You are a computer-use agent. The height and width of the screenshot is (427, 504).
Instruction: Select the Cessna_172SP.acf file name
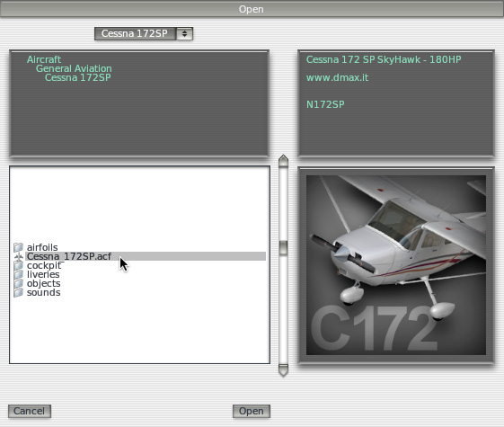(69, 256)
